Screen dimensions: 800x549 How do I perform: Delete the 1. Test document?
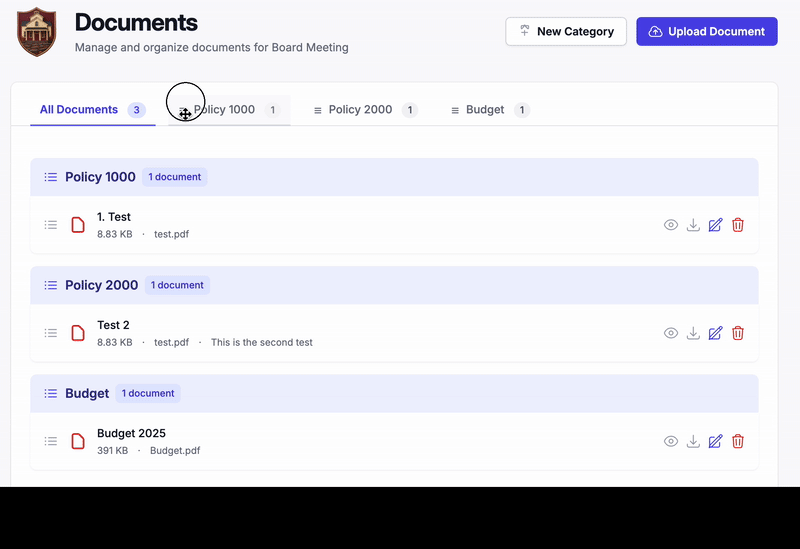738,225
